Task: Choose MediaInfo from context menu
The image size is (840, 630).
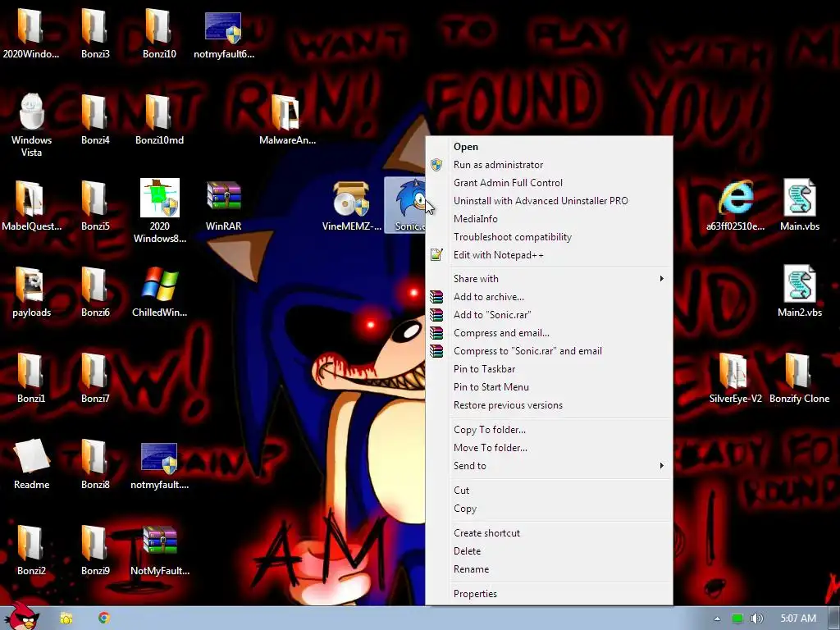Action: [549, 218]
